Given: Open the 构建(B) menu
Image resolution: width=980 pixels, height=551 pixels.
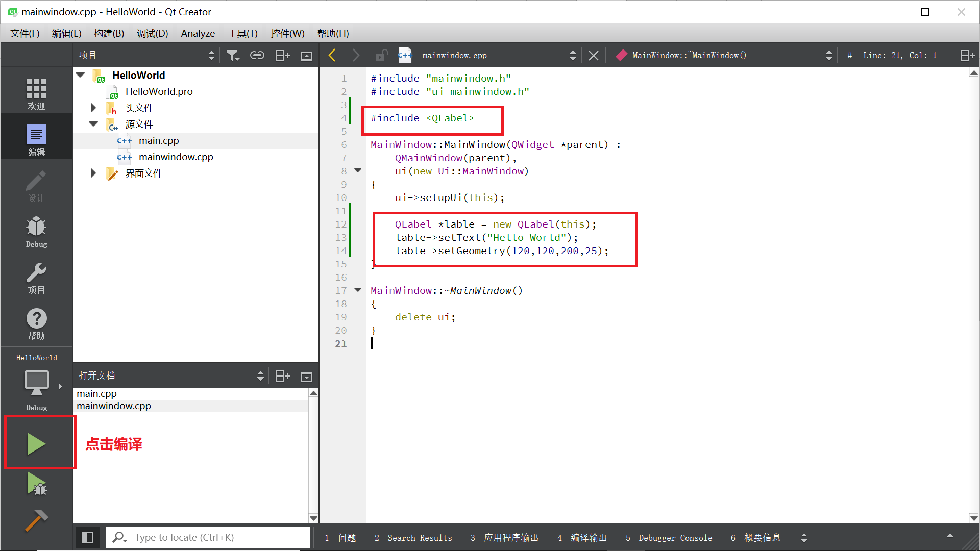Looking at the screenshot, I should pyautogui.click(x=109, y=34).
